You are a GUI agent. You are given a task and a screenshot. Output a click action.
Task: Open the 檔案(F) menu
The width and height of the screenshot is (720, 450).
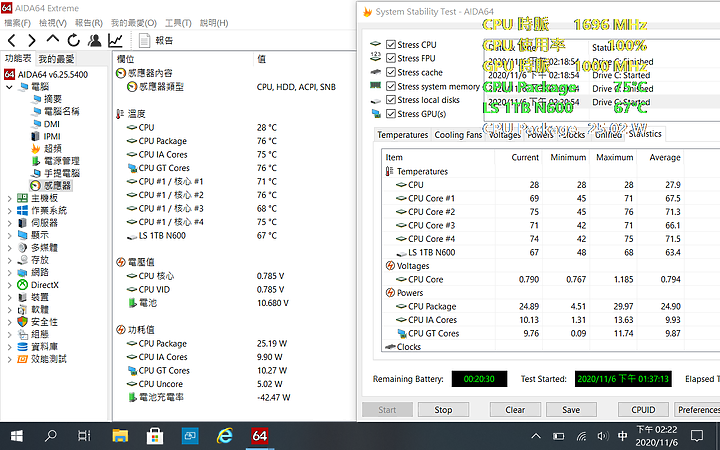click(17, 22)
